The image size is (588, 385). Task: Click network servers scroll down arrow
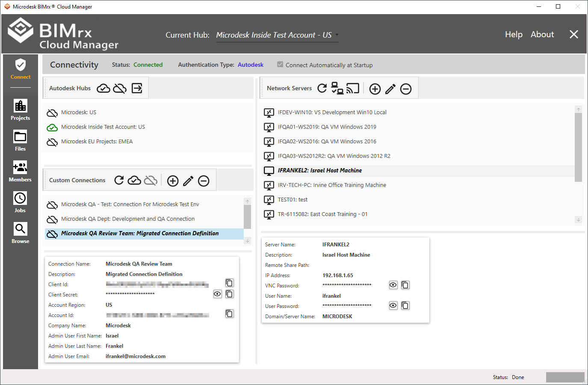[578, 220]
